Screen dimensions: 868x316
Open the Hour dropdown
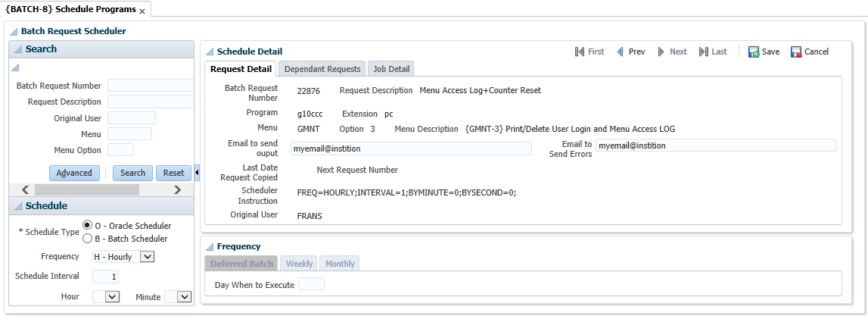[x=113, y=297]
